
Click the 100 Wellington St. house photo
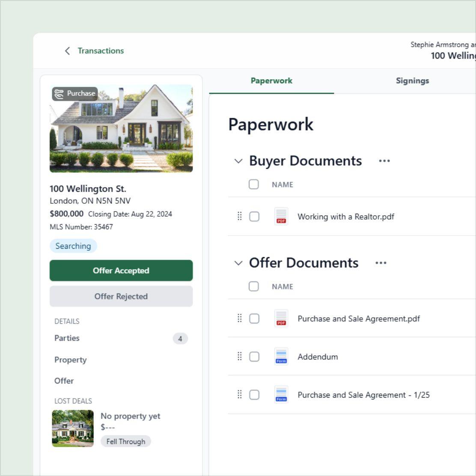click(121, 128)
